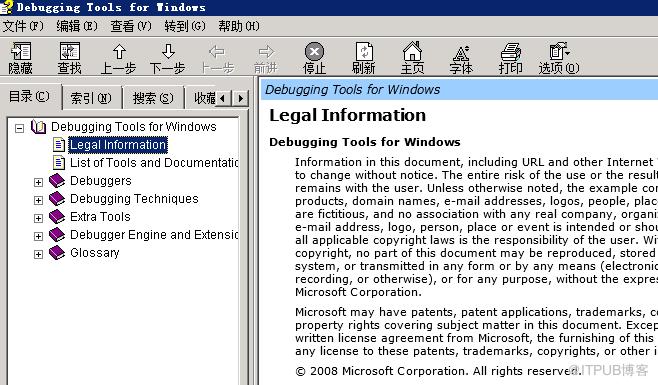Switch to the Search (搜索) tab
Viewport: 658px width, 385px height.
click(153, 98)
